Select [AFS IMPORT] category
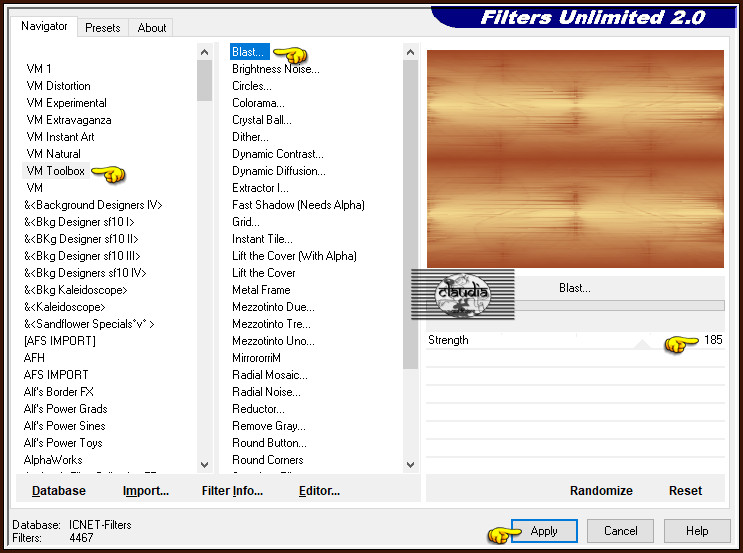Image resolution: width=743 pixels, height=553 pixels. [x=60, y=341]
